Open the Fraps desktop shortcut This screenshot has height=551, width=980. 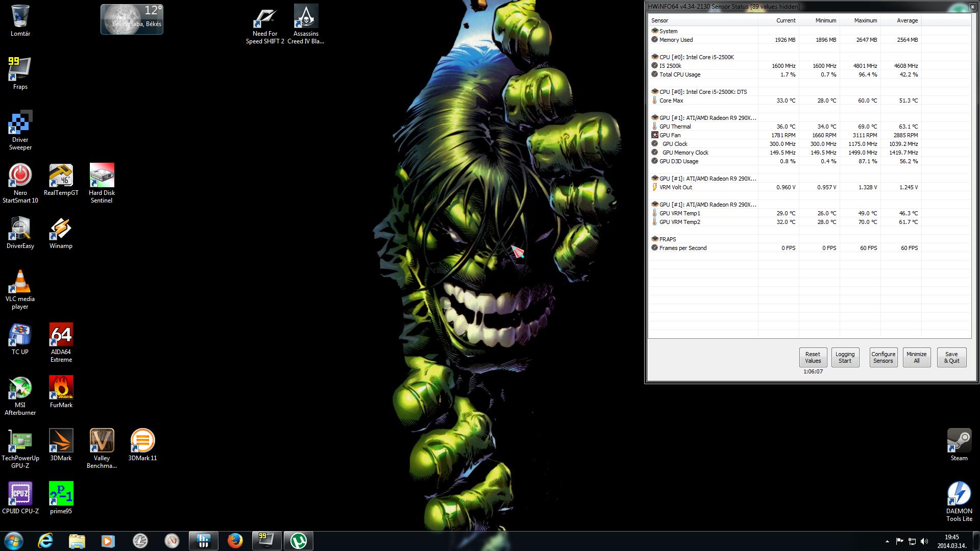coord(20,73)
